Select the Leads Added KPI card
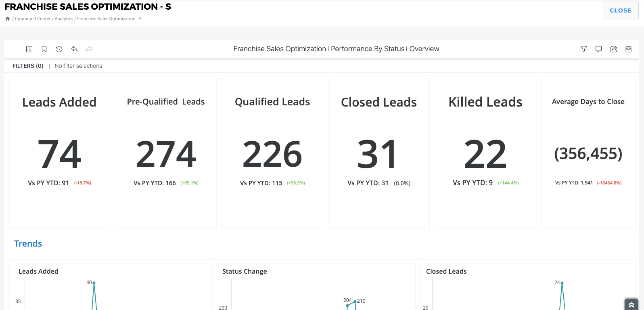 point(59,153)
